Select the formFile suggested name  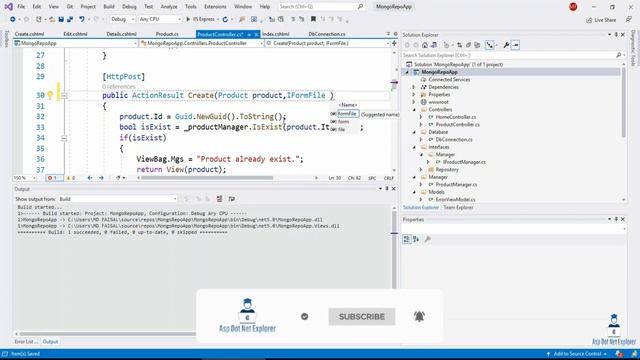pyautogui.click(x=347, y=114)
